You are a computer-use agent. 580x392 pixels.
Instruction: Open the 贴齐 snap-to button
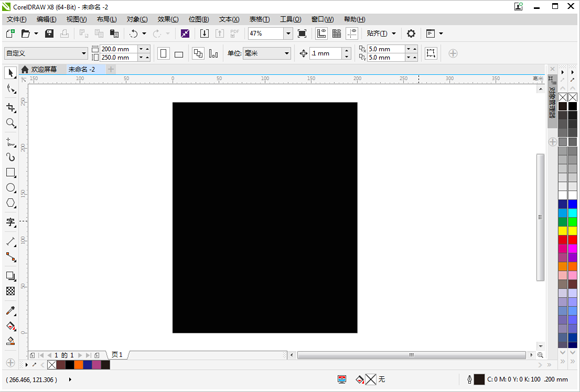tap(381, 34)
